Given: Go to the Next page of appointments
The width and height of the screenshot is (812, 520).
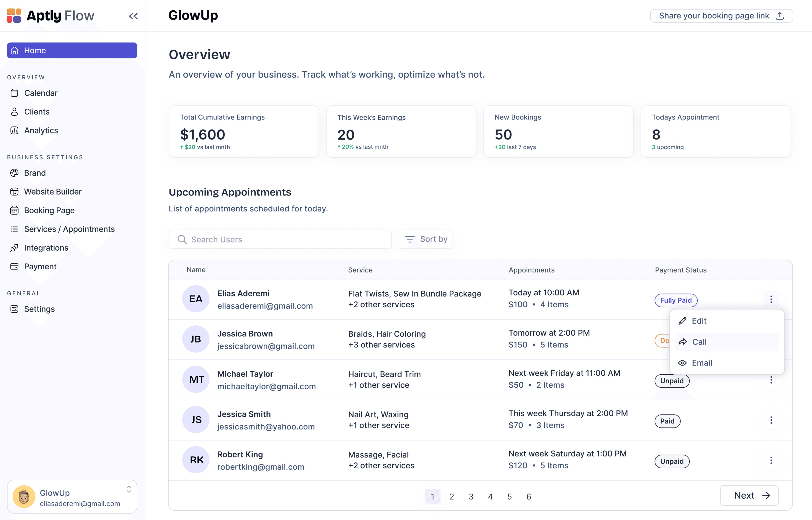Looking at the screenshot, I should click(x=749, y=495).
